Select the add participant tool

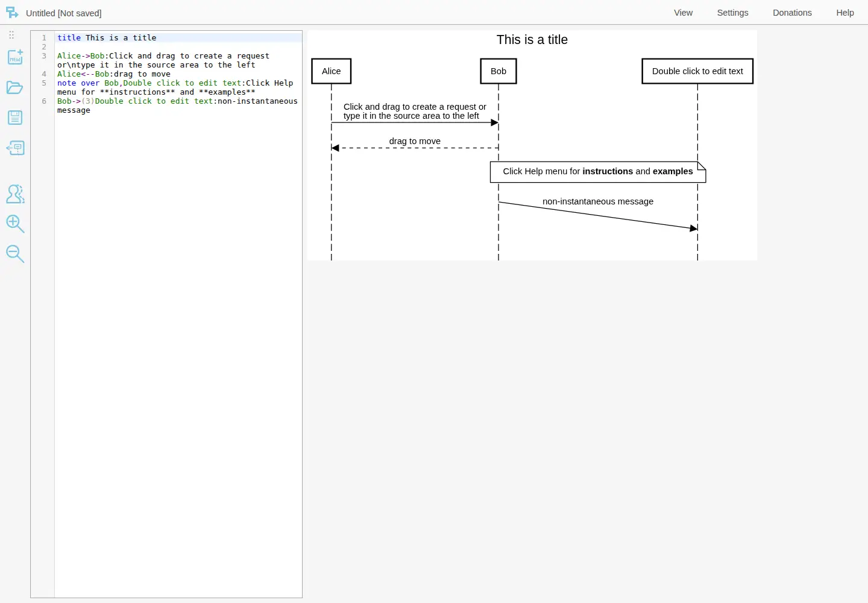pos(15,194)
